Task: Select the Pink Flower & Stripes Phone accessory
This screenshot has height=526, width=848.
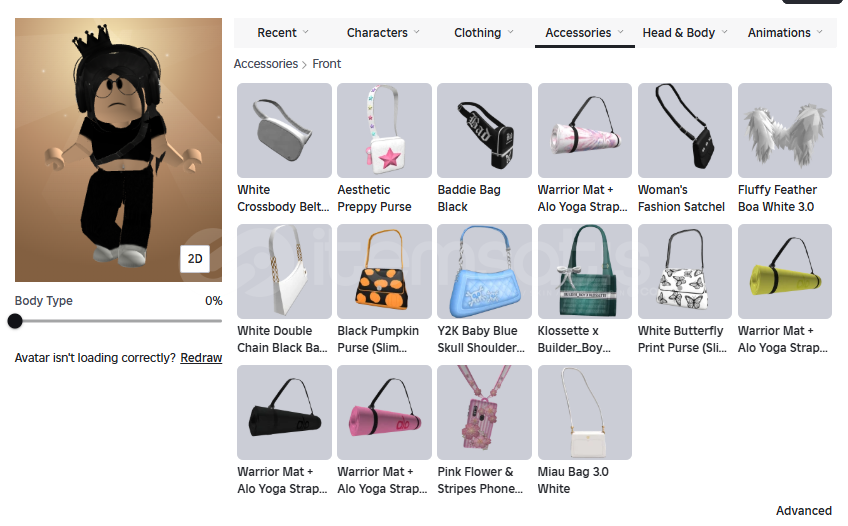Action: (484, 412)
